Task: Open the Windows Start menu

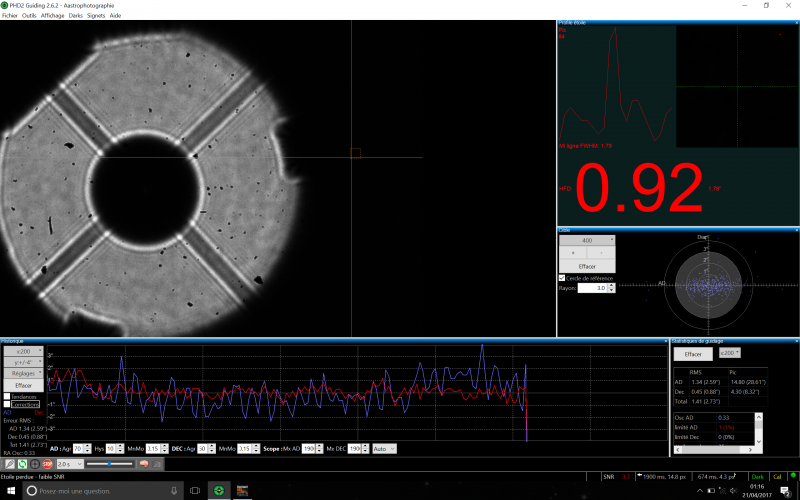Action: click(x=11, y=491)
